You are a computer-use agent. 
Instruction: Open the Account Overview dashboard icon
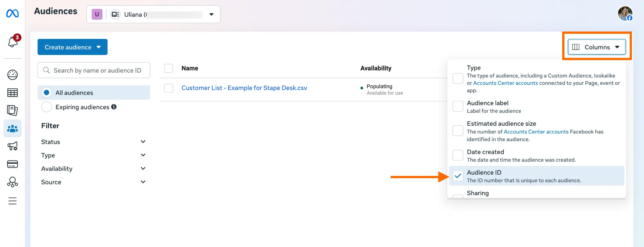(12, 75)
